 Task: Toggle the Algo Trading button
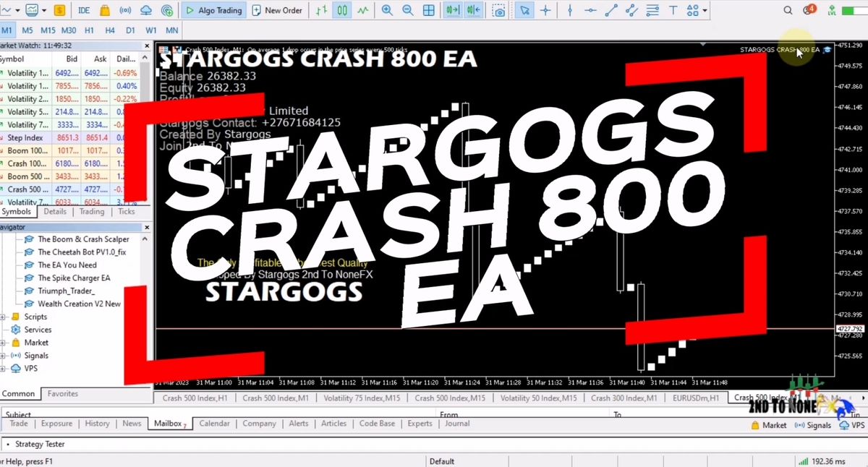click(x=213, y=10)
